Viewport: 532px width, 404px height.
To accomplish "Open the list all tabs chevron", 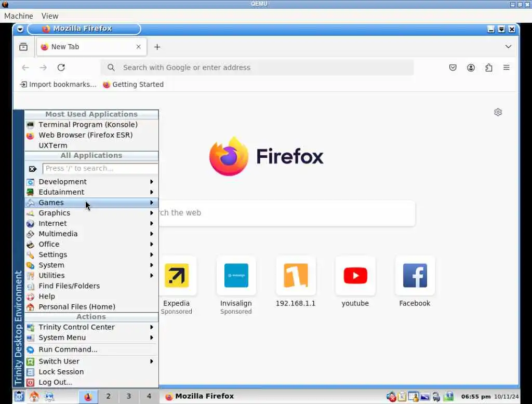I will (x=508, y=47).
